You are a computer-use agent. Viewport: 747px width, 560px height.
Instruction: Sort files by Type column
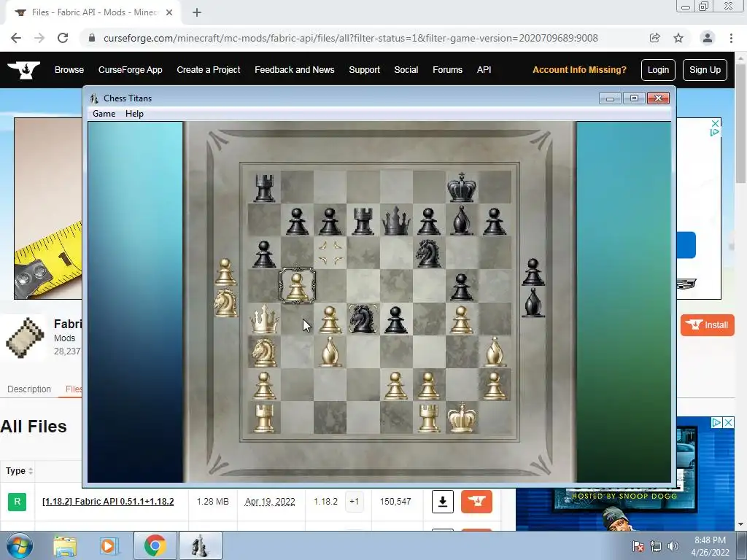pyautogui.click(x=19, y=471)
